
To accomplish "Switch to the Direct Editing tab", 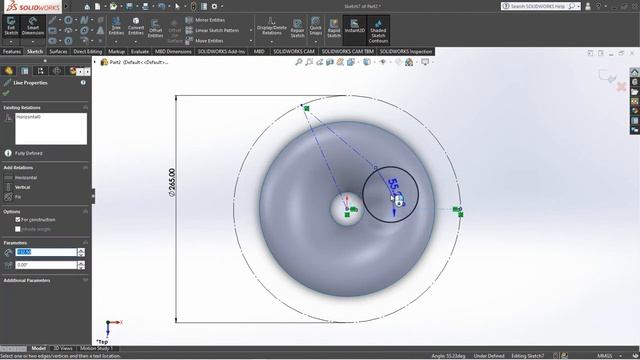I will tap(88, 51).
